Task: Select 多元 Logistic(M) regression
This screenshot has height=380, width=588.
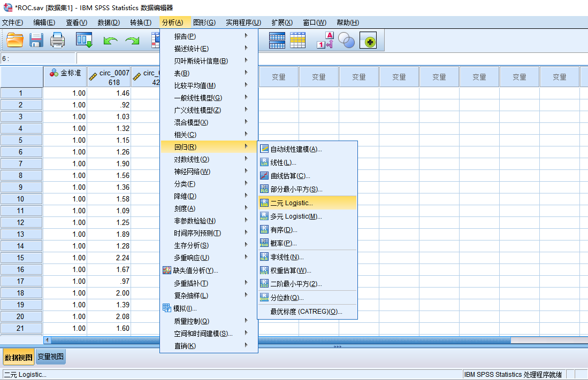Action: click(307, 216)
